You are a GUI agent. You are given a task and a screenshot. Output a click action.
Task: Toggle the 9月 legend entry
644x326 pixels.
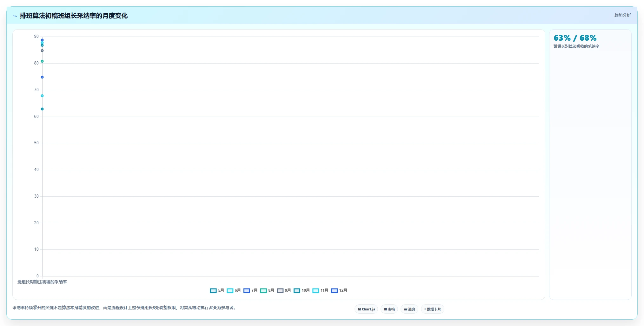[x=284, y=290]
